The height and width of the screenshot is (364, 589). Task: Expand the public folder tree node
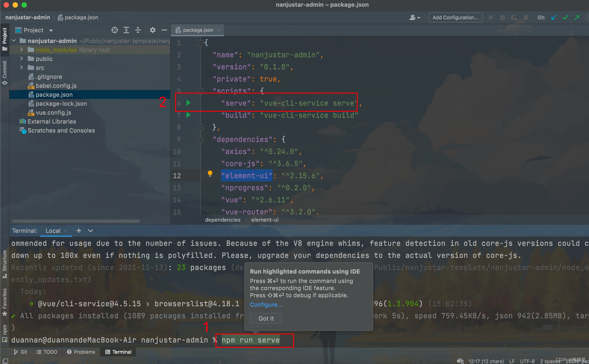click(22, 59)
